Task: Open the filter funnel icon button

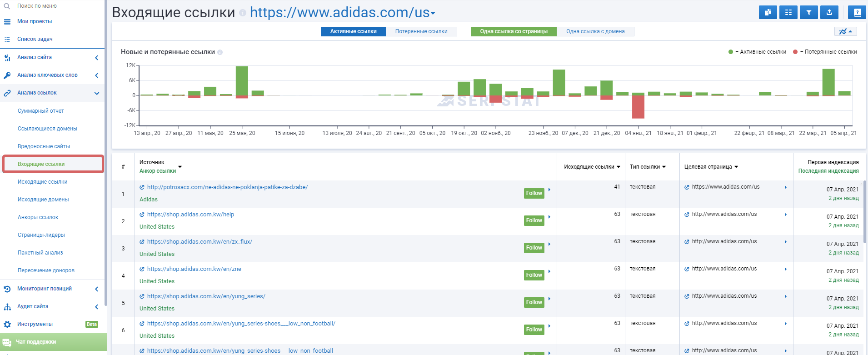Action: 809,13
